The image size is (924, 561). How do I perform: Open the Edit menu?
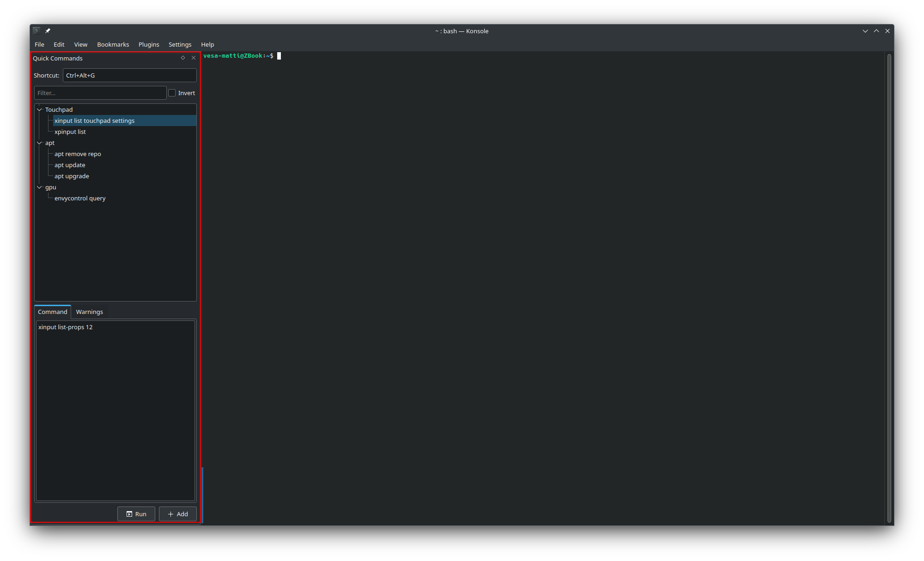pyautogui.click(x=59, y=44)
